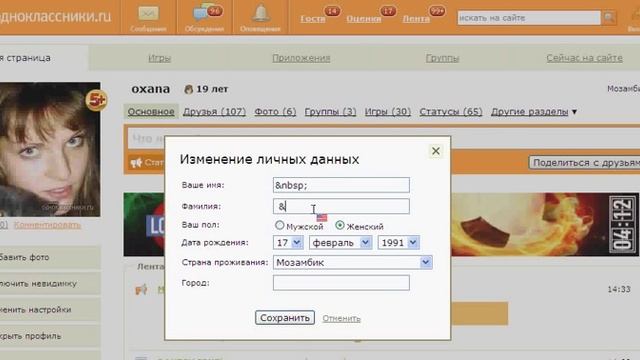
Task: Click the Моя страница tab
Action: (44, 58)
